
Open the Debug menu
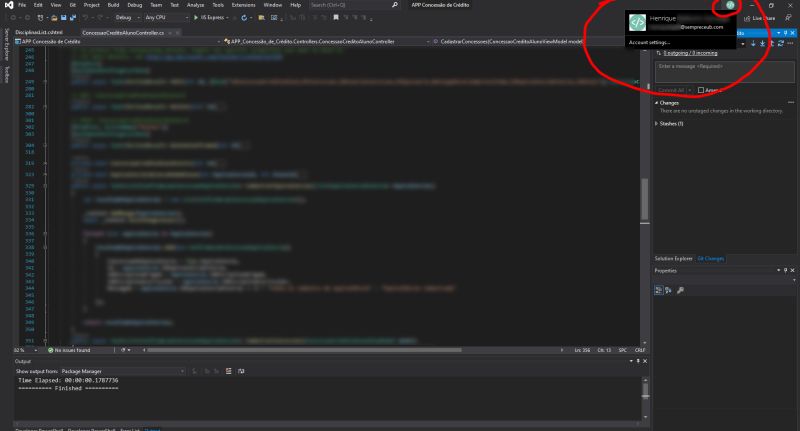click(135, 5)
